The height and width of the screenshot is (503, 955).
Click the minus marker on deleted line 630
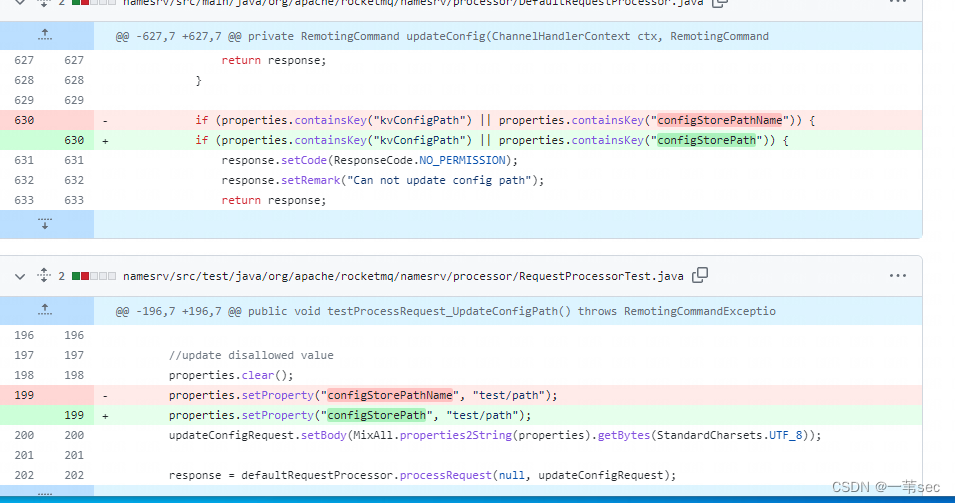(105, 121)
